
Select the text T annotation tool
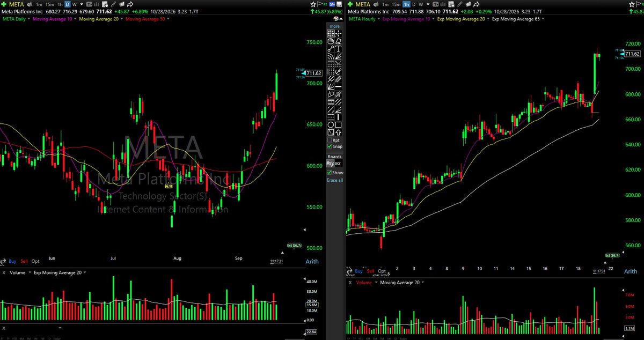[x=339, y=49]
